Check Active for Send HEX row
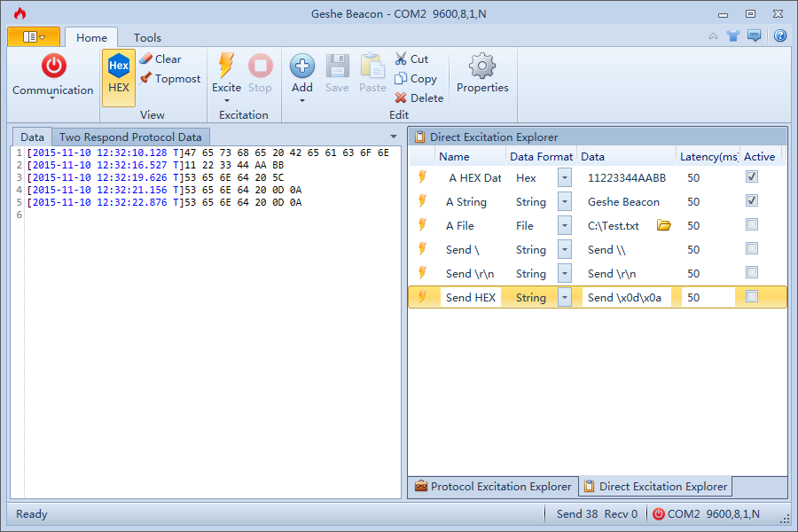This screenshot has height=532, width=798. 752,296
